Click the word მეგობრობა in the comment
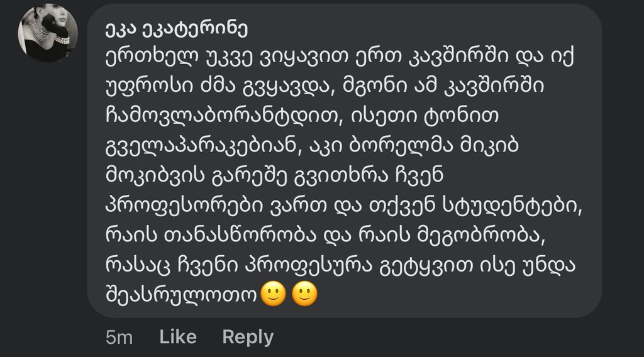Viewport: 644px width, 357px height. coord(493,234)
